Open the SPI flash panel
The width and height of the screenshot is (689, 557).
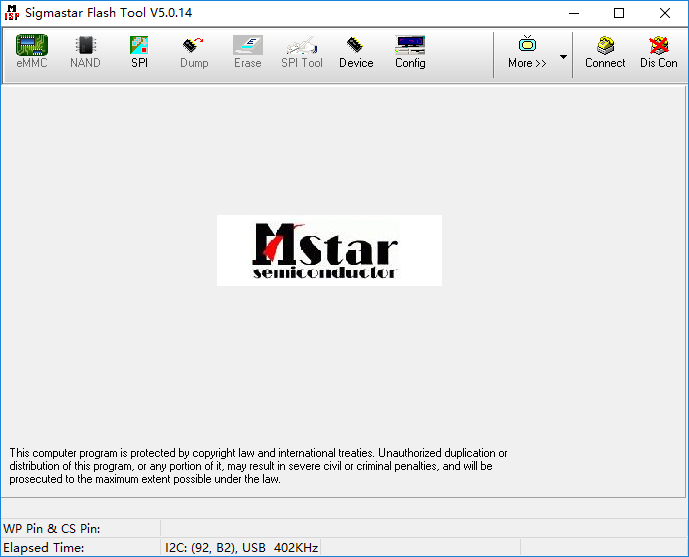(x=139, y=52)
